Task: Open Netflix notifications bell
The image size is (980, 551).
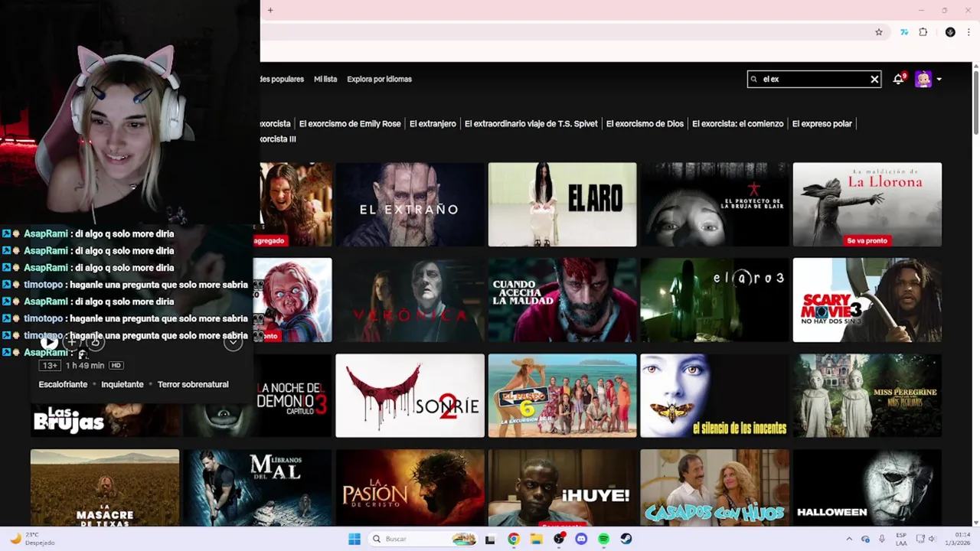Action: pyautogui.click(x=898, y=79)
